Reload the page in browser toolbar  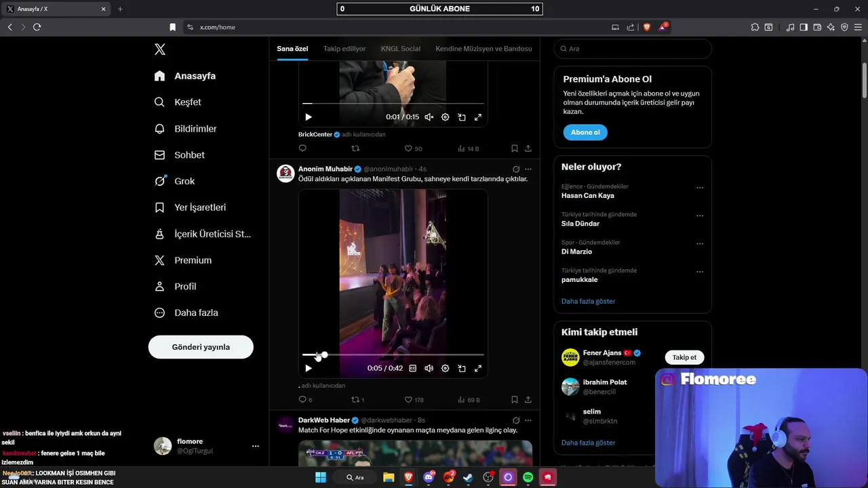37,27
